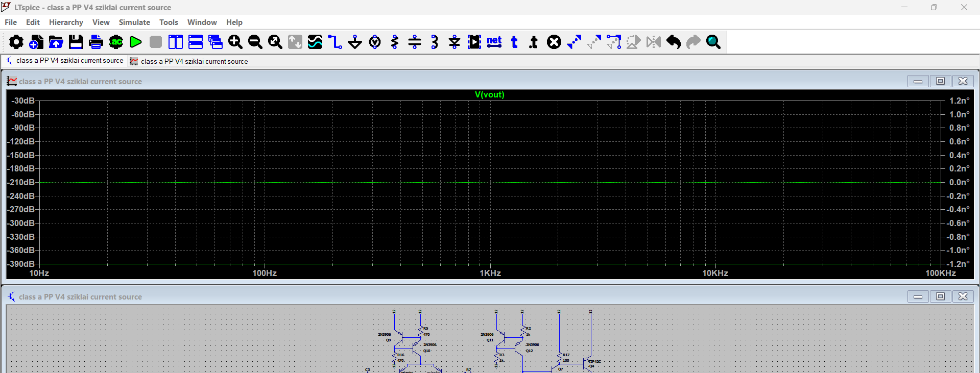Click the autorange toolbar icon
Image resolution: width=980 pixels, height=373 pixels.
click(x=295, y=42)
